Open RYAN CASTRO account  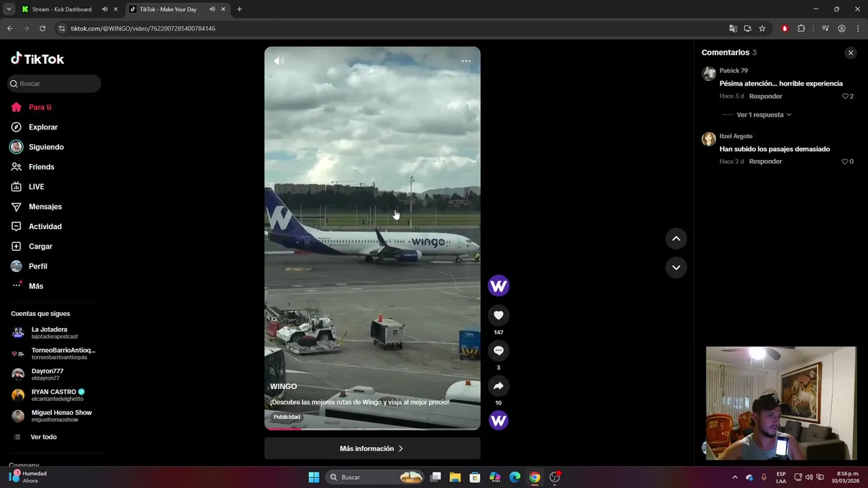click(54, 395)
